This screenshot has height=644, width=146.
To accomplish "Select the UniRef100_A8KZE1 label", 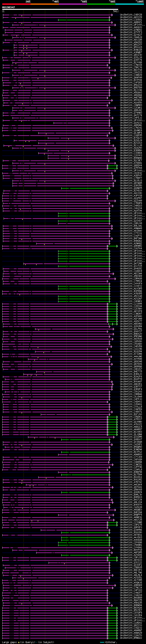I will pos(131,384).
